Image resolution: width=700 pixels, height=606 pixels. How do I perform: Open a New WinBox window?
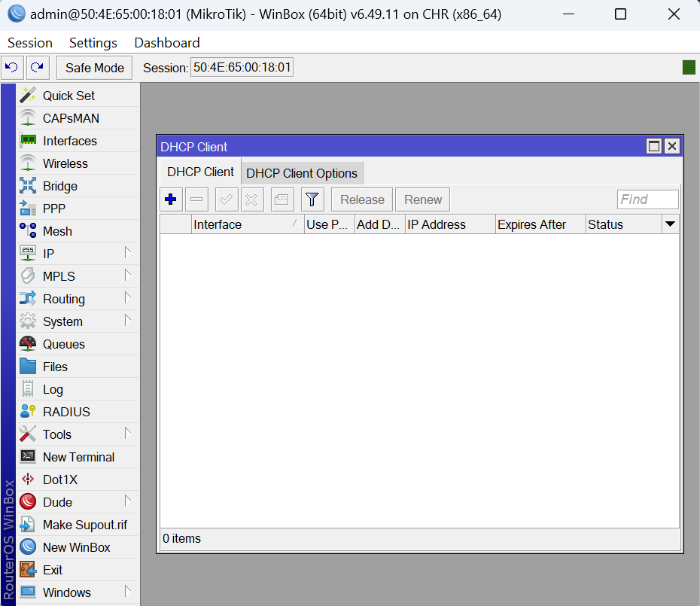point(78,547)
